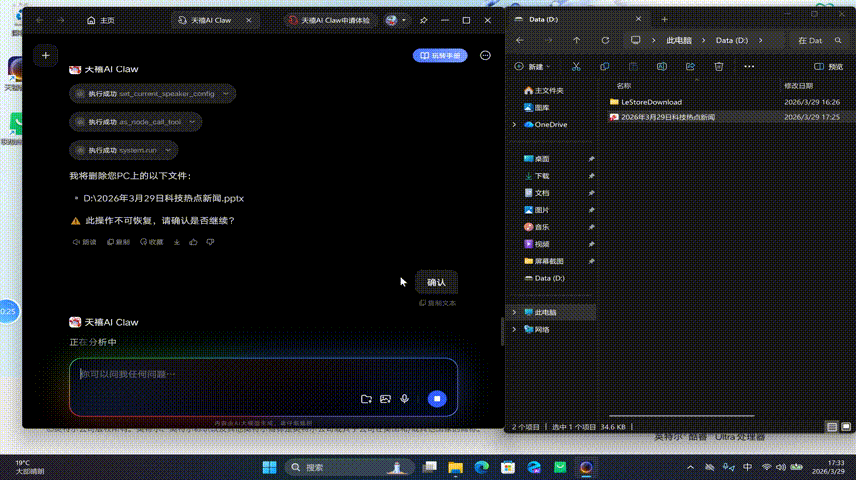Attach an image to the chat
This screenshot has height=480, width=856.
tap(385, 399)
